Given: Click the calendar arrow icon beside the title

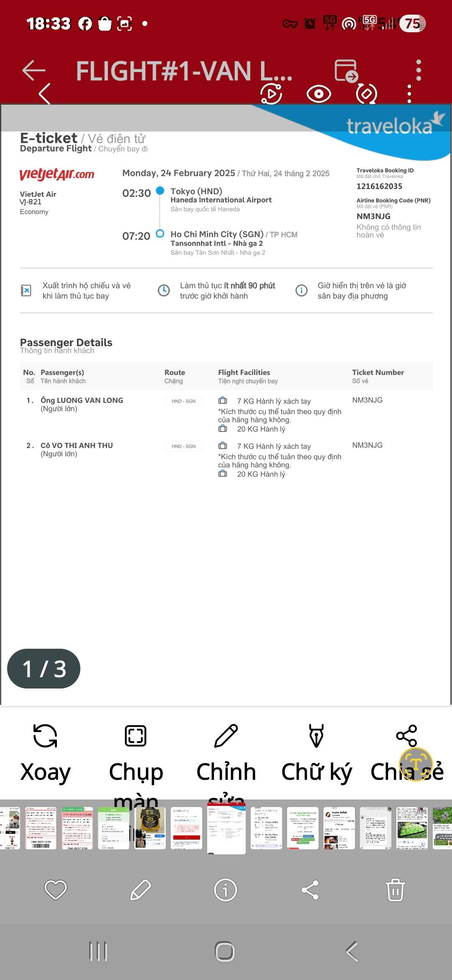Looking at the screenshot, I should click(346, 70).
